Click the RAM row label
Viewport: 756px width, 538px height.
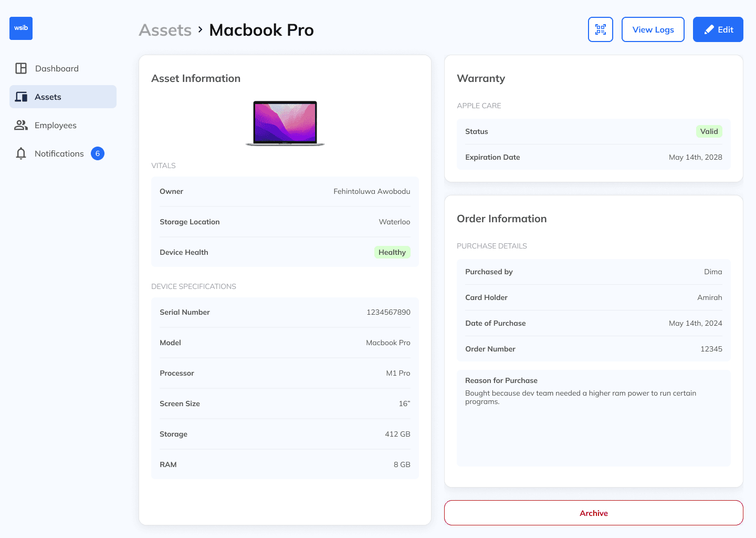coord(168,464)
